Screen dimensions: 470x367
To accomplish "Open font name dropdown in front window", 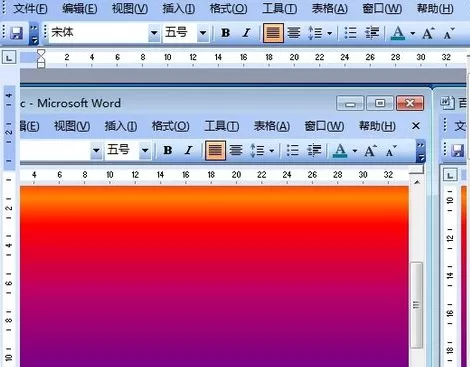I will [x=96, y=150].
